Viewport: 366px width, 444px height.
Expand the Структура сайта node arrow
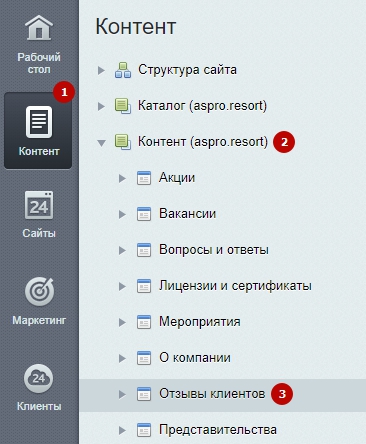101,70
